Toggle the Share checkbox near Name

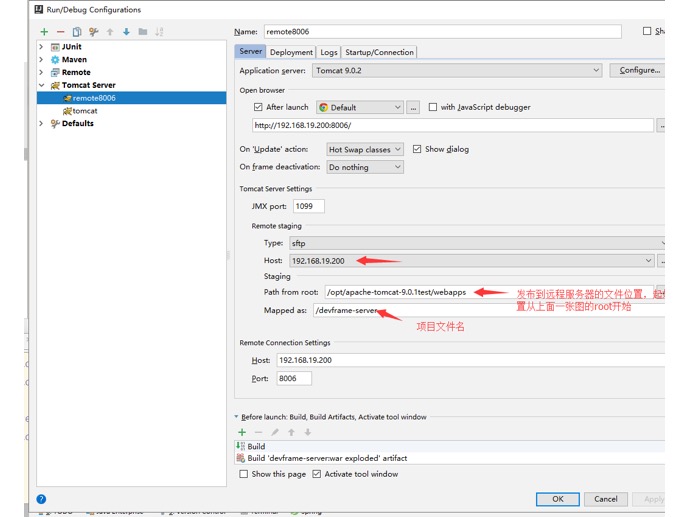point(647,31)
